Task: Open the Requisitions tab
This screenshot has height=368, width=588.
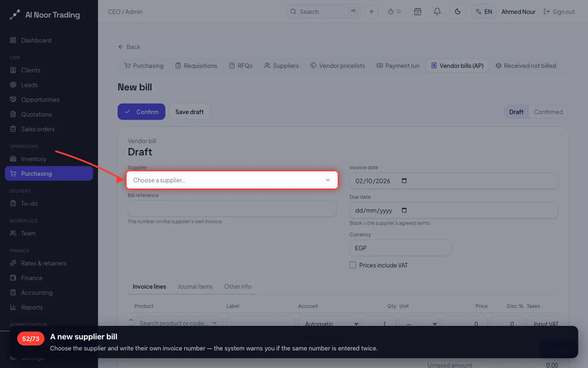Action: tap(196, 66)
